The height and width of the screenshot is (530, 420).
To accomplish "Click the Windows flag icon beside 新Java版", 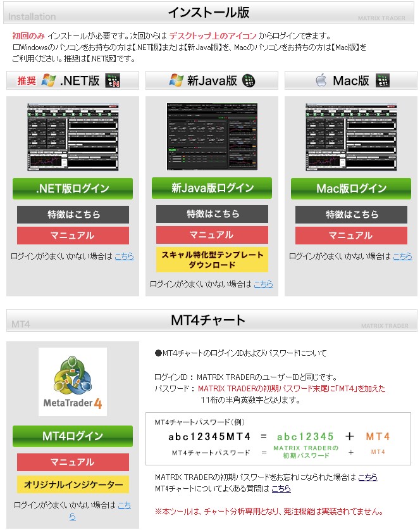I will coord(176,80).
